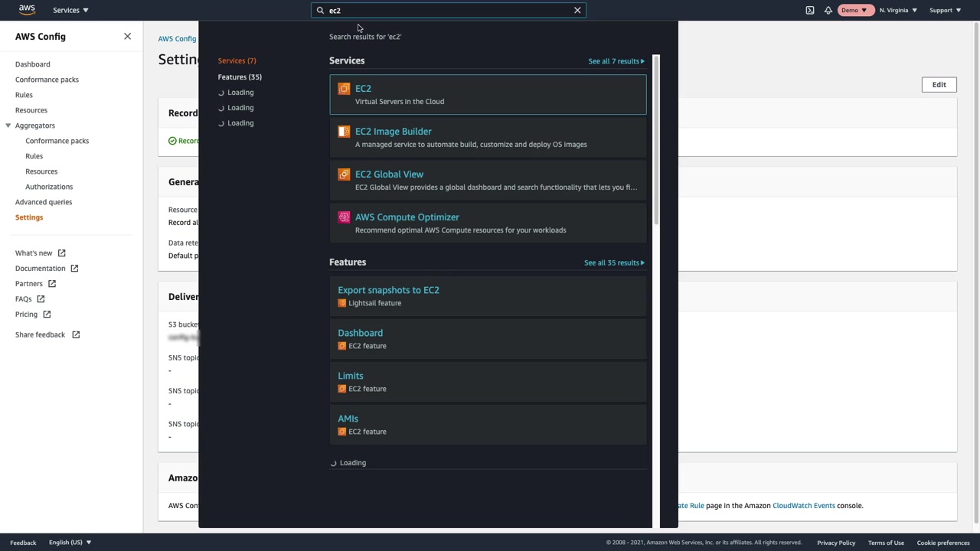Open the Services dropdown menu
The width and height of the screenshot is (980, 551).
(70, 10)
